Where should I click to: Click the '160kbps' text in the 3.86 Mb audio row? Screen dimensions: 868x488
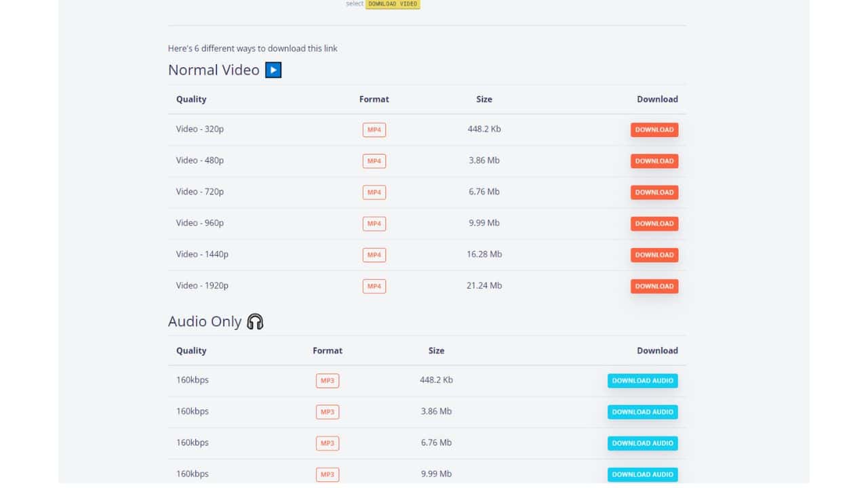pos(193,411)
